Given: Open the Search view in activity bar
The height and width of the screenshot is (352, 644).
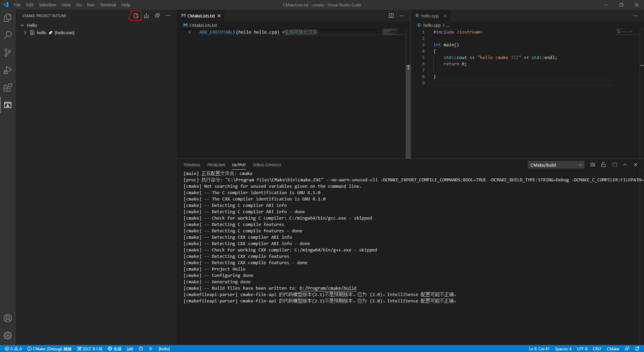Looking at the screenshot, I should pyautogui.click(x=7, y=35).
